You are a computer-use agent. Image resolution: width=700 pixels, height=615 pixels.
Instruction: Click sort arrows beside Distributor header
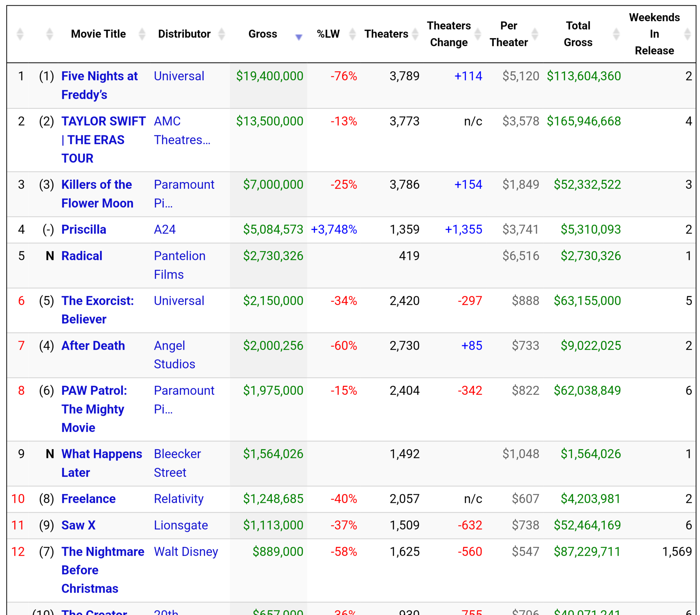(x=221, y=34)
